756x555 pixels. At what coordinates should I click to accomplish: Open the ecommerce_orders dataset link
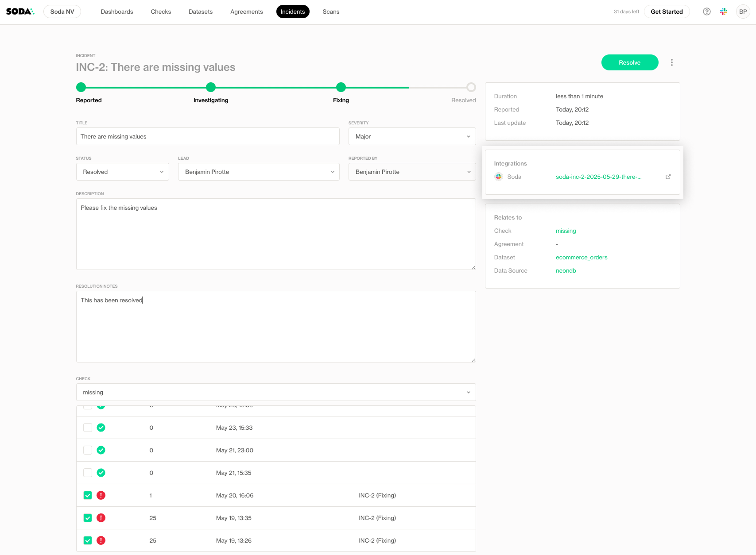tap(582, 257)
